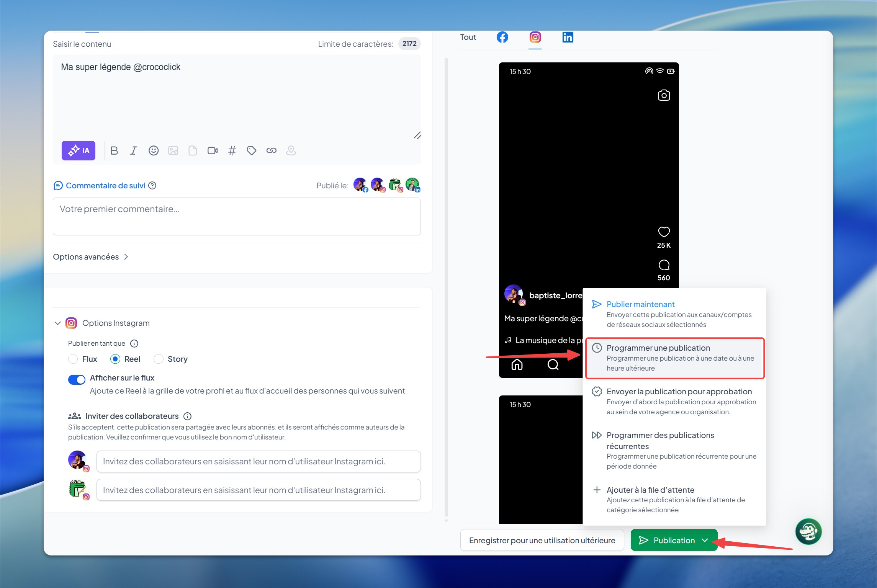Image resolution: width=877 pixels, height=588 pixels.
Task: Click the home icon in phone preview
Action: click(517, 364)
